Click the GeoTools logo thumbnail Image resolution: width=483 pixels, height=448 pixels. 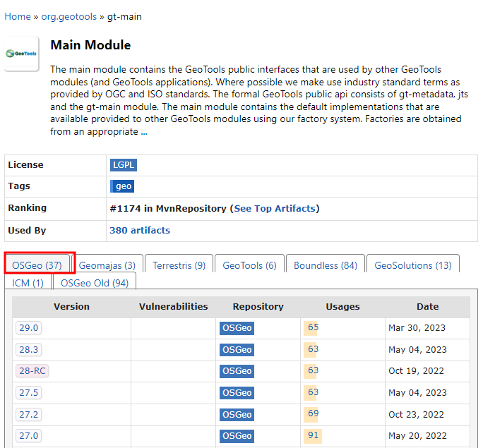[22, 54]
